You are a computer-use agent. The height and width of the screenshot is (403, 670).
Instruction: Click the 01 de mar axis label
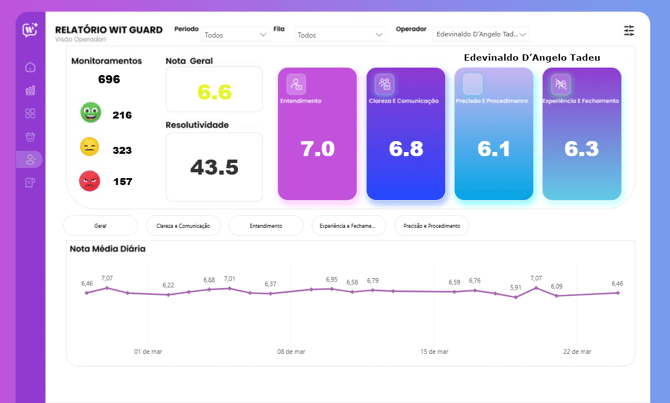(148, 352)
